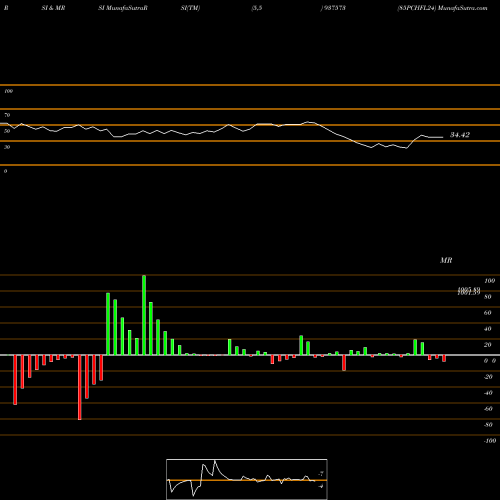Click the MR axis label -20
500x500 pixels.
coord(488,377)
